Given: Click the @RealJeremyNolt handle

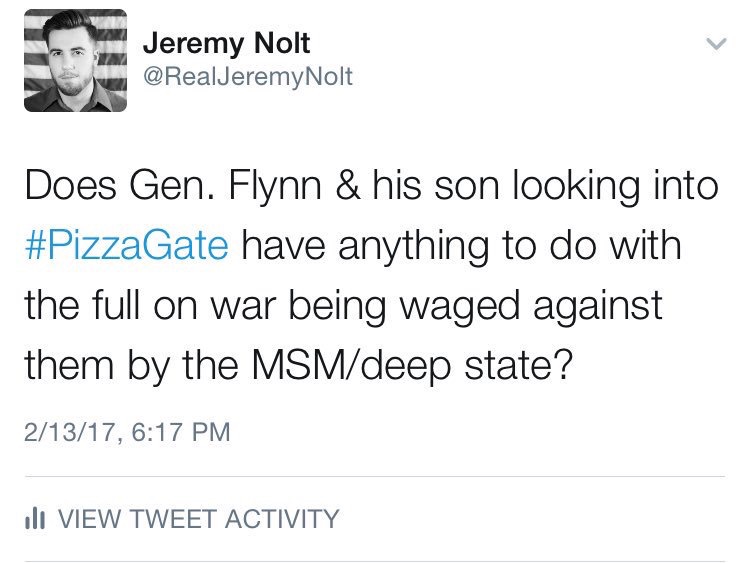Looking at the screenshot, I should tap(248, 77).
